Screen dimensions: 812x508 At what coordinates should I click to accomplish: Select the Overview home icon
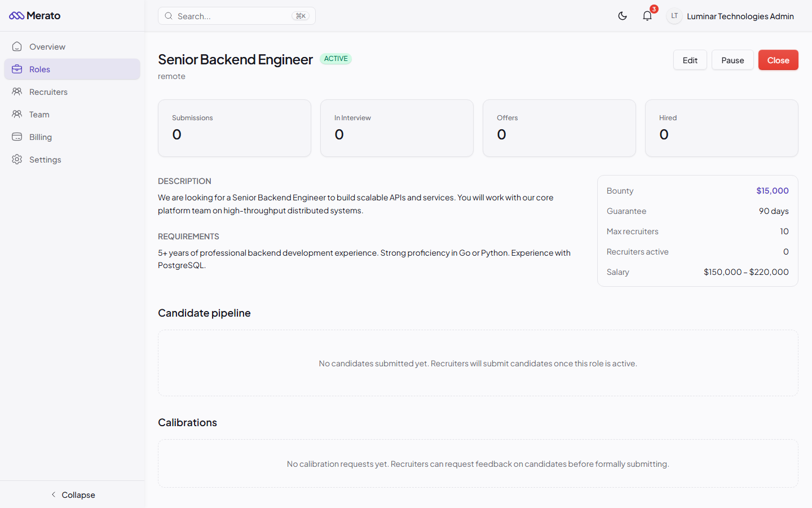[17, 46]
